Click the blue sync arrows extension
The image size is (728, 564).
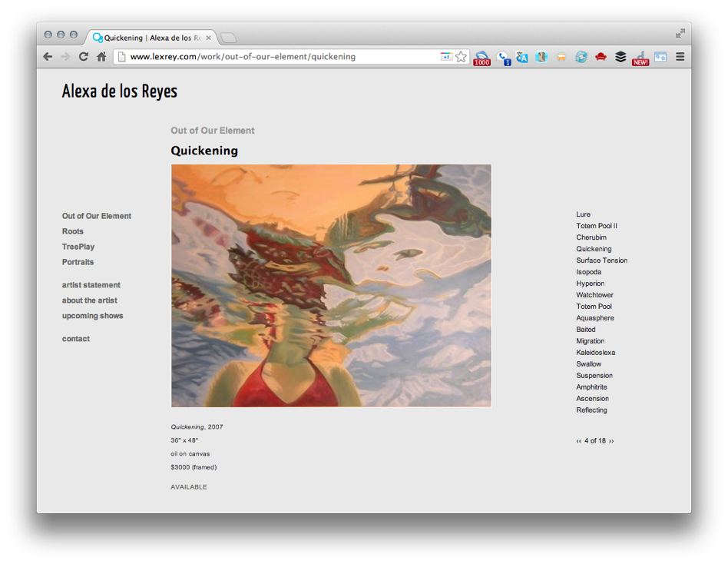pyautogui.click(x=581, y=57)
